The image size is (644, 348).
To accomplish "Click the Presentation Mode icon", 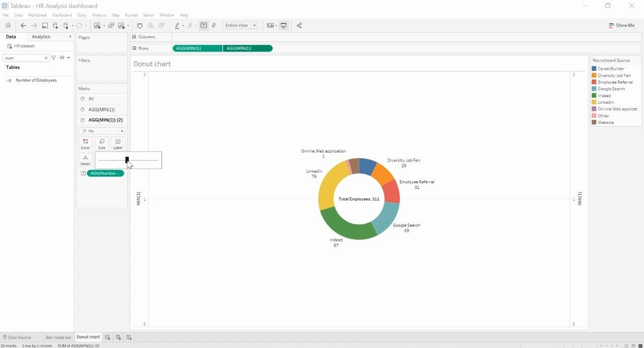I will pyautogui.click(x=284, y=25).
